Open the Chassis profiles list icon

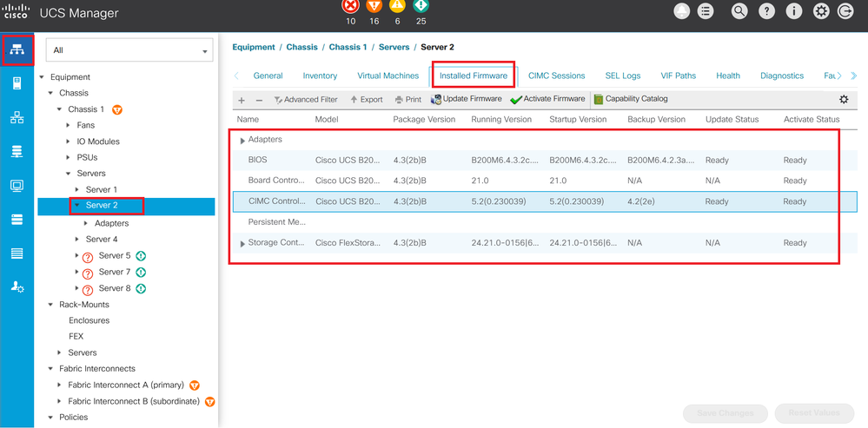click(x=17, y=254)
